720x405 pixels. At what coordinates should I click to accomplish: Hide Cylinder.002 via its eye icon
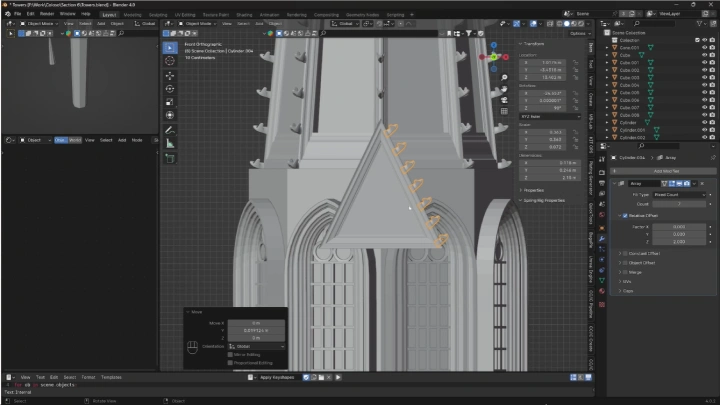[x=704, y=137]
